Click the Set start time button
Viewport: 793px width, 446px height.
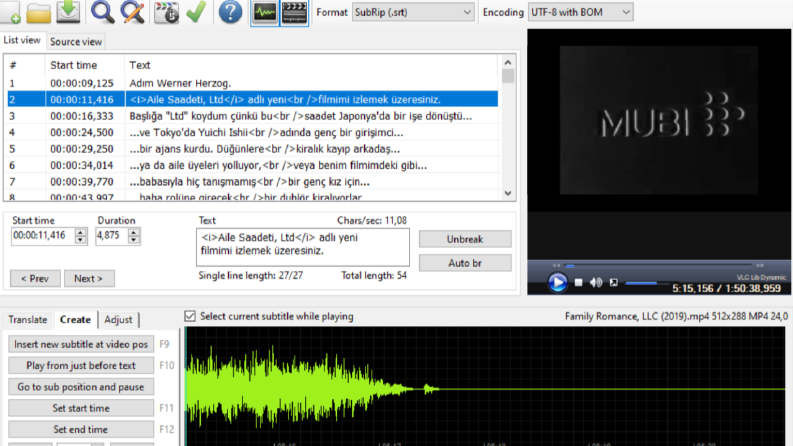(81, 408)
